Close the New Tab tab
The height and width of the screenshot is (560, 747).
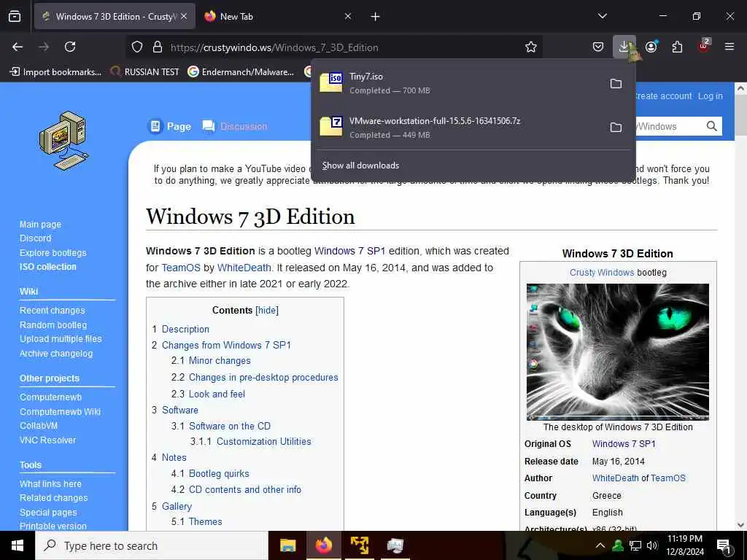click(x=348, y=16)
